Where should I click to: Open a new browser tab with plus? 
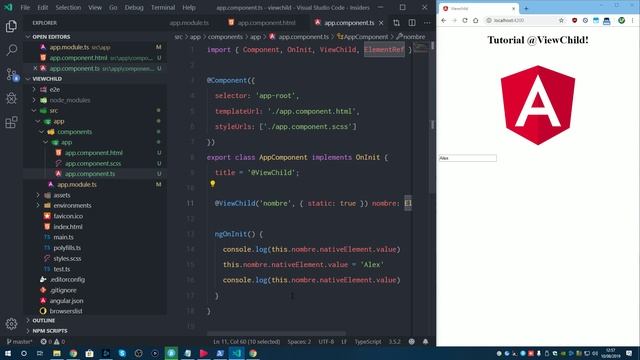(x=526, y=8)
